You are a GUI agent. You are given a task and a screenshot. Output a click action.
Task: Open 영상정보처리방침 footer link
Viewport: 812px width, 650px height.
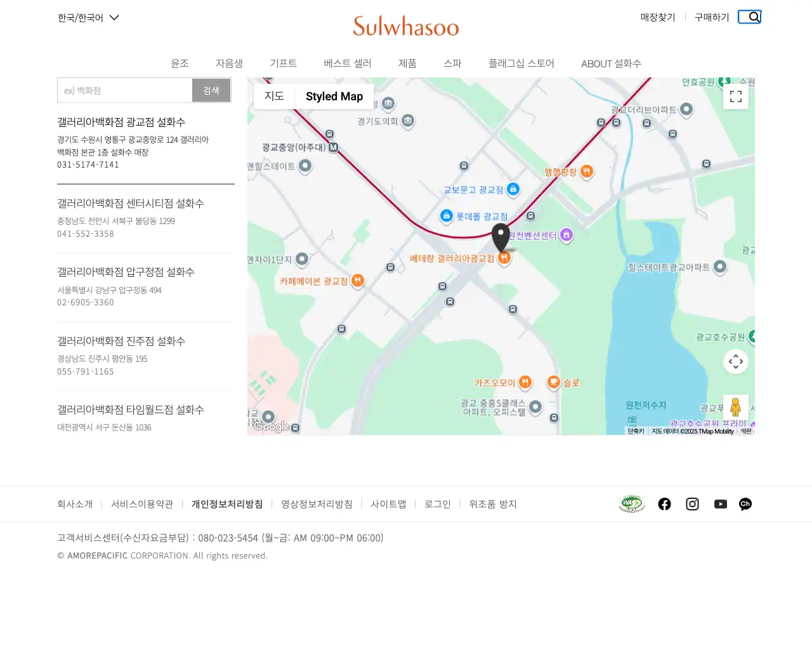[317, 504]
